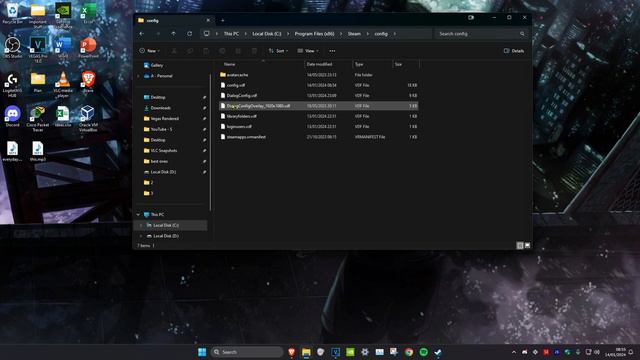Expand the A - Personal tree node
Viewport: 640px width, 360px height.
pyautogui.click(x=138, y=76)
